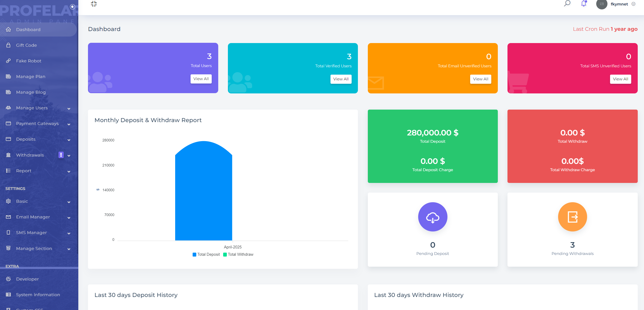Screen dimensions: 644x310
Task: Open the Manage Plan menu item
Action: pos(31,76)
